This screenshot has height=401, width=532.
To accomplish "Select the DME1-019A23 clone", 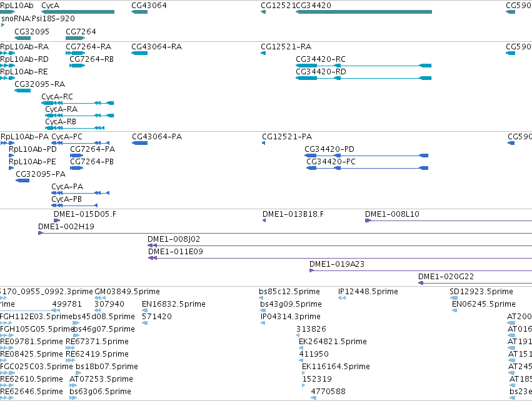I will (x=421, y=270).
